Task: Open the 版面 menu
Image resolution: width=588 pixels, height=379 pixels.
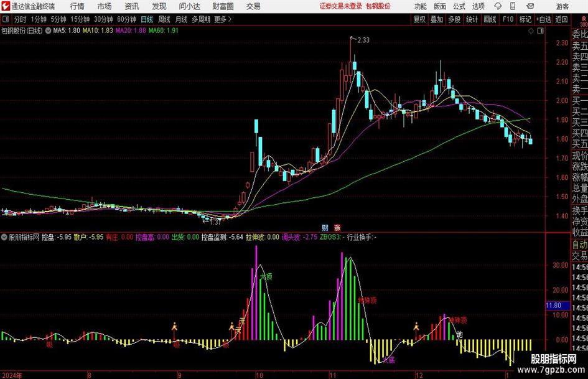Action: (440, 6)
